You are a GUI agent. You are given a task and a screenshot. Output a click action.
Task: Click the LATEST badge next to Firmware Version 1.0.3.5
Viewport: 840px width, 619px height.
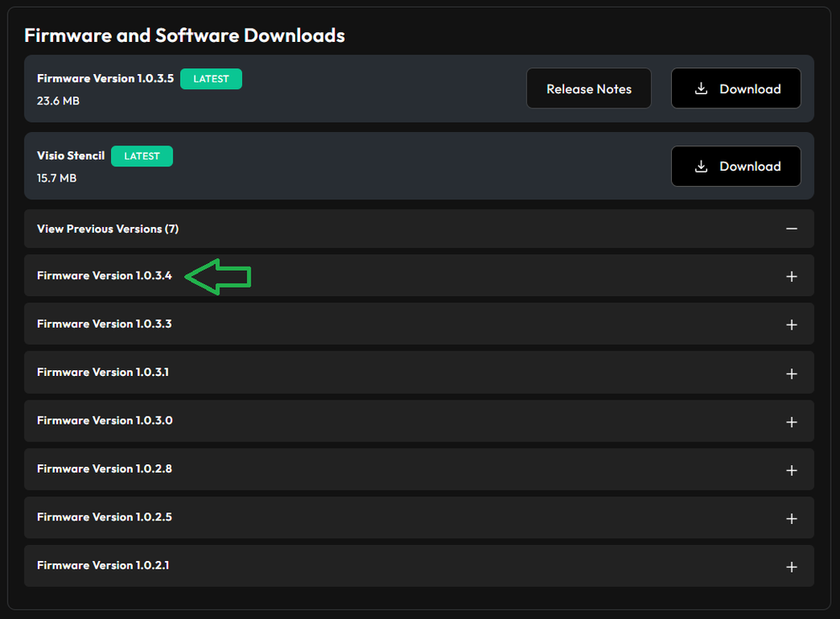tap(211, 79)
